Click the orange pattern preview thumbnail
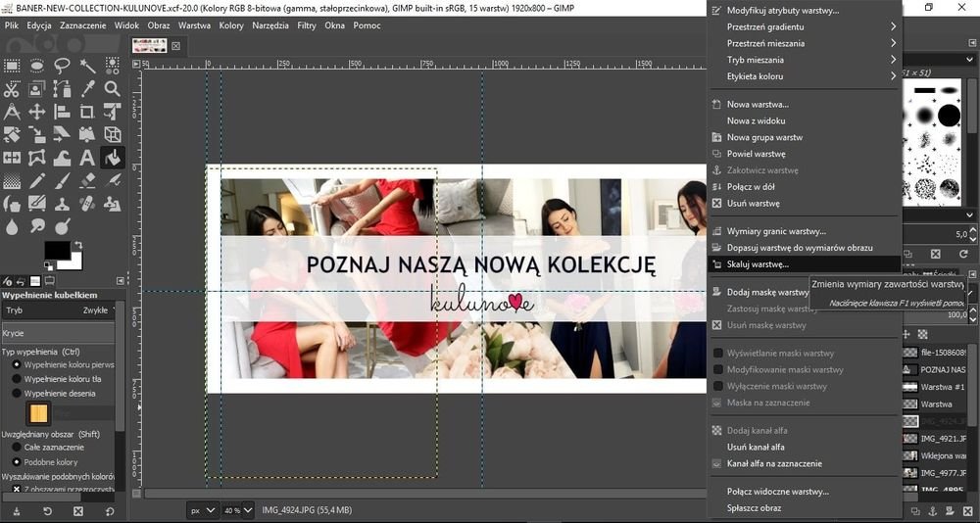The image size is (980, 523). pyautogui.click(x=38, y=413)
